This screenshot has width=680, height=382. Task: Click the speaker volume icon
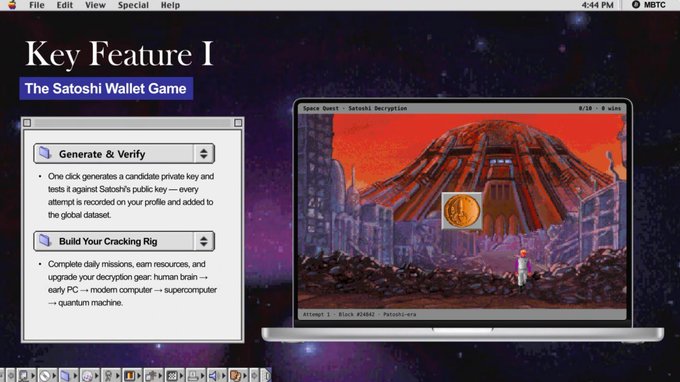[213, 375]
